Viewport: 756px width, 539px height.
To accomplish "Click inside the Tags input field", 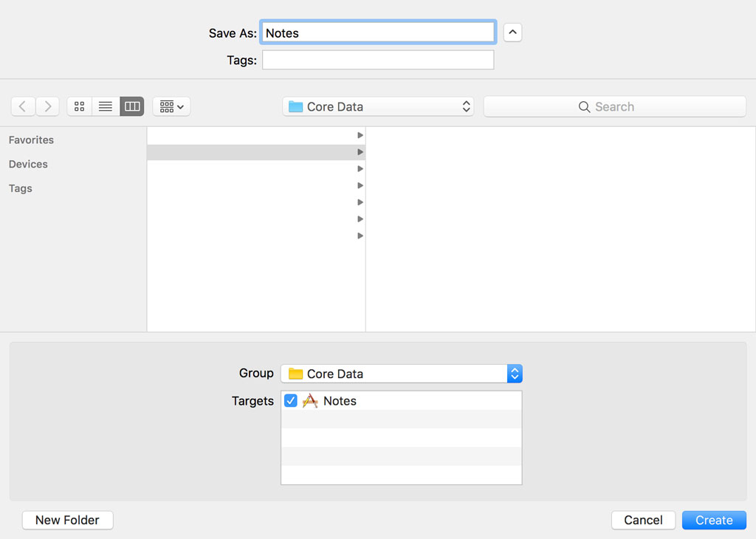I will 377,60.
